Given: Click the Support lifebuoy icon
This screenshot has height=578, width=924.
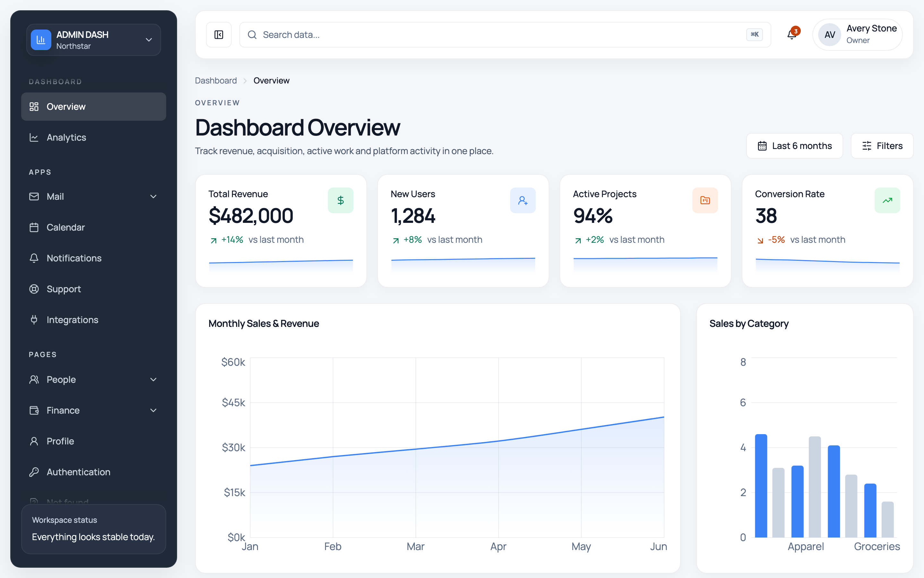Looking at the screenshot, I should click(34, 289).
